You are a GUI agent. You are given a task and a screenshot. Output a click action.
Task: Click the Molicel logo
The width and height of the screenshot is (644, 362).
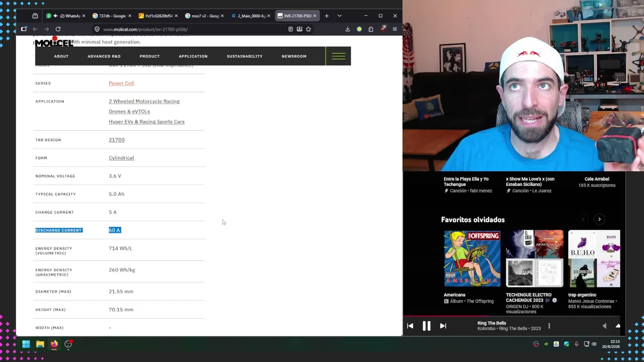(x=54, y=42)
